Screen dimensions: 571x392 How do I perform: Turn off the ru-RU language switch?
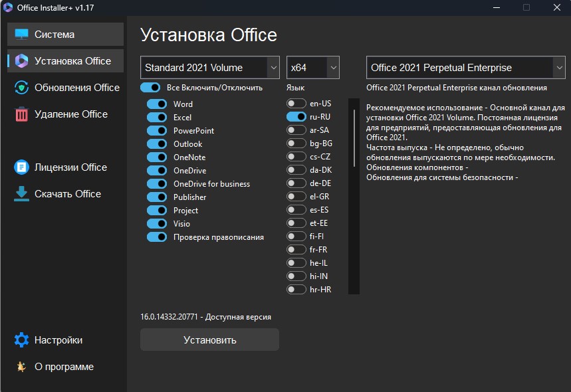coord(296,117)
